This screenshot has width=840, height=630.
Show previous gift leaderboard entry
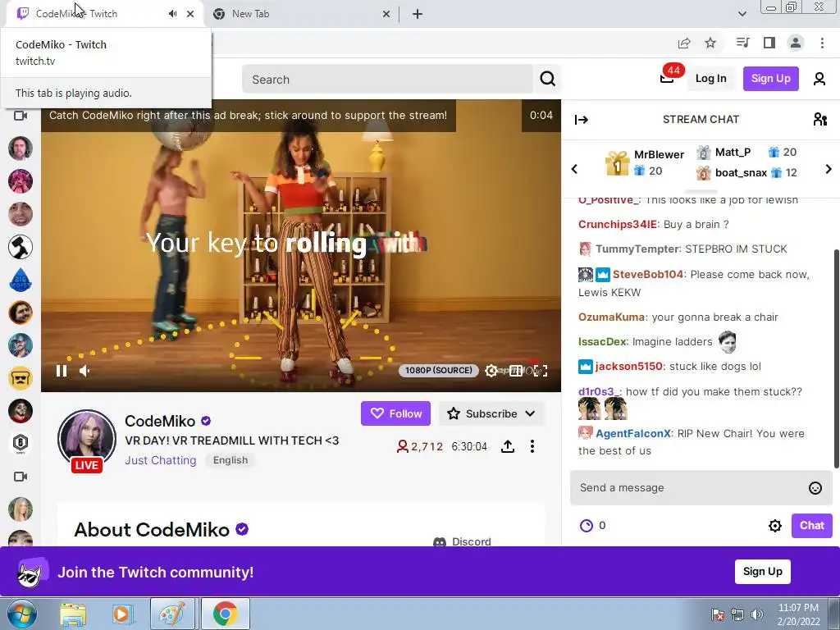click(x=574, y=169)
